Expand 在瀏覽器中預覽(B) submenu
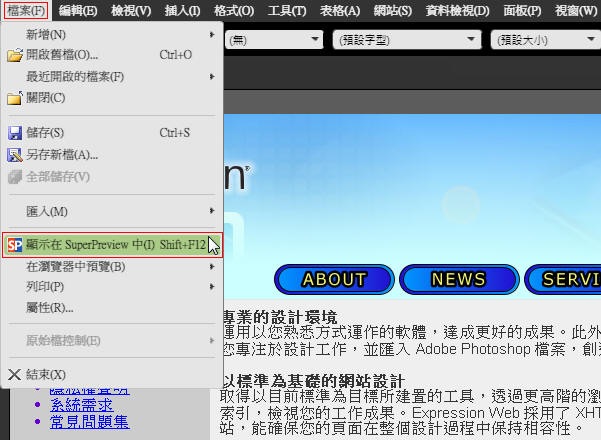 [112, 267]
